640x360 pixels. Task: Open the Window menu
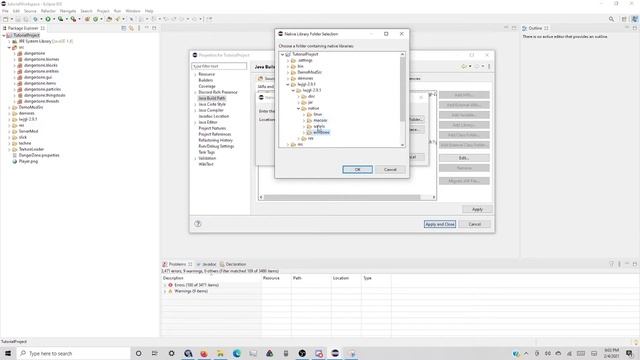pyautogui.click(x=133, y=11)
